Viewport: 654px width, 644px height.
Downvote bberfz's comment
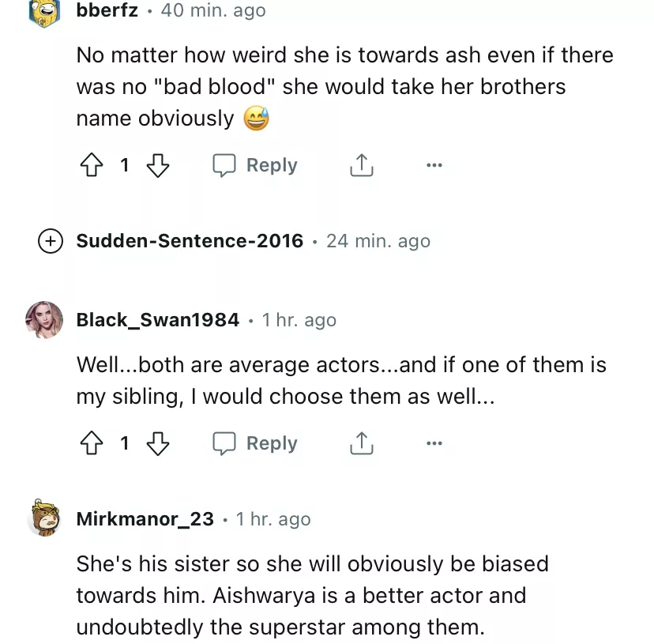pos(158,166)
